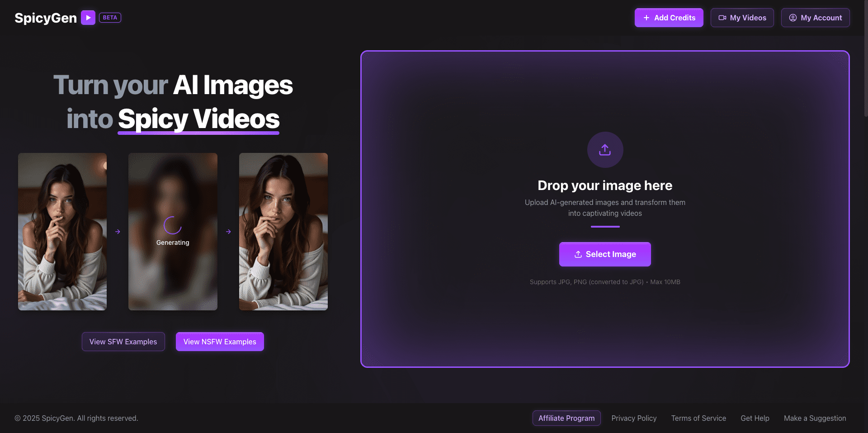Image resolution: width=868 pixels, height=433 pixels.
Task: Click the plus icon in Add Credits
Action: click(646, 18)
